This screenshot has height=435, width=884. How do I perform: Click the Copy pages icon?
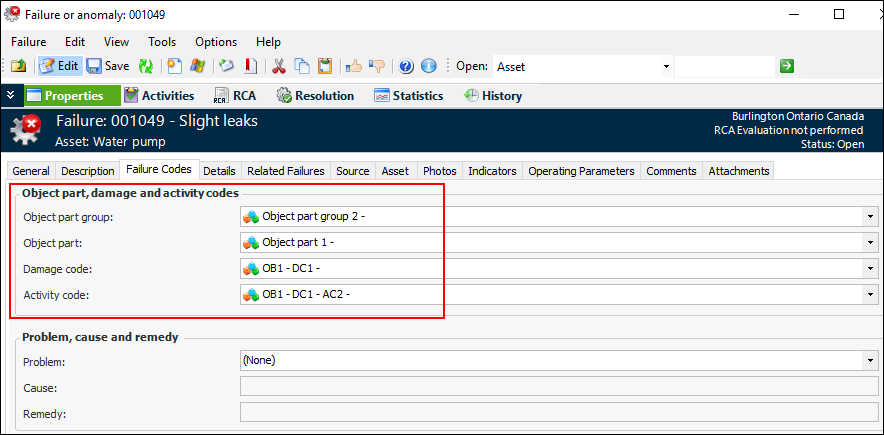(303, 66)
